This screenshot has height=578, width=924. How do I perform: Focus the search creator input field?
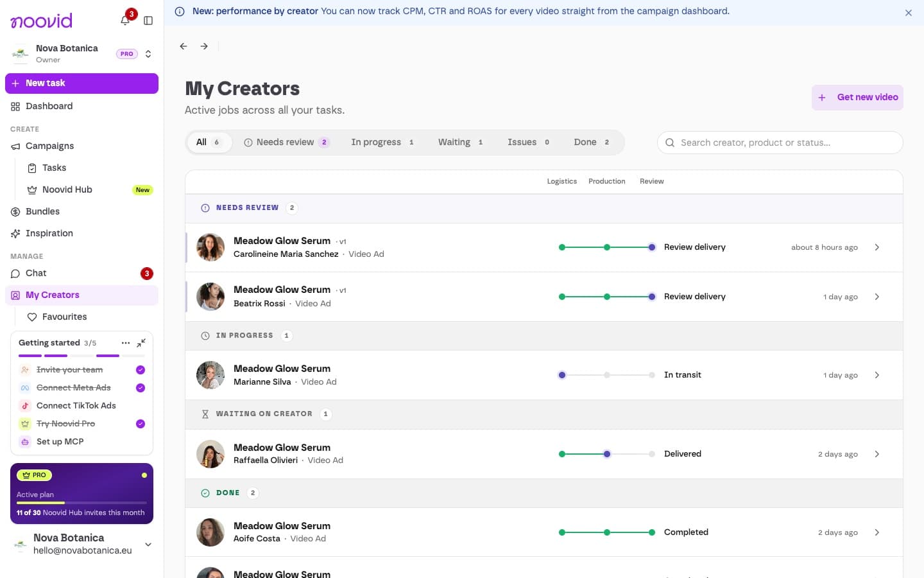point(780,143)
